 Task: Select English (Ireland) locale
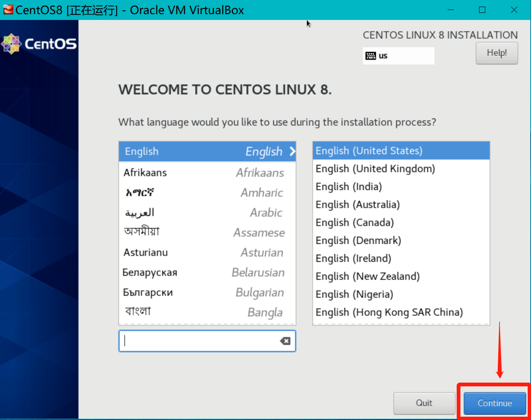coord(401,258)
